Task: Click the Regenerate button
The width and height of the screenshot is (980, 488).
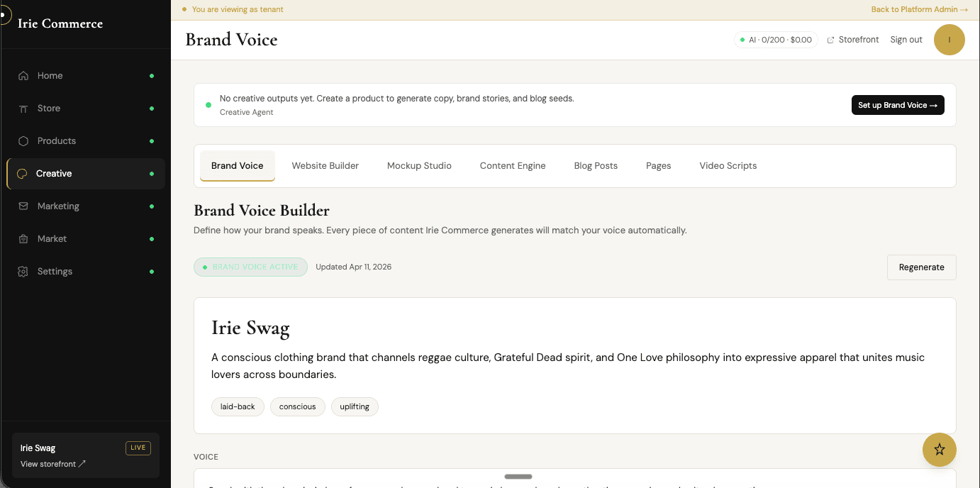Action: [x=922, y=267]
